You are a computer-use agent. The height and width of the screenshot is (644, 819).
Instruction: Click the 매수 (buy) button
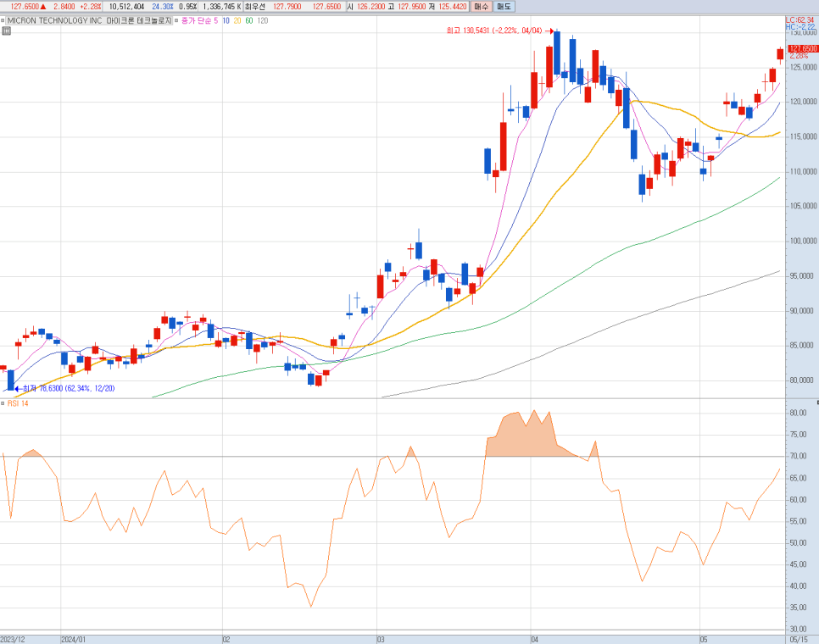coord(481,7)
